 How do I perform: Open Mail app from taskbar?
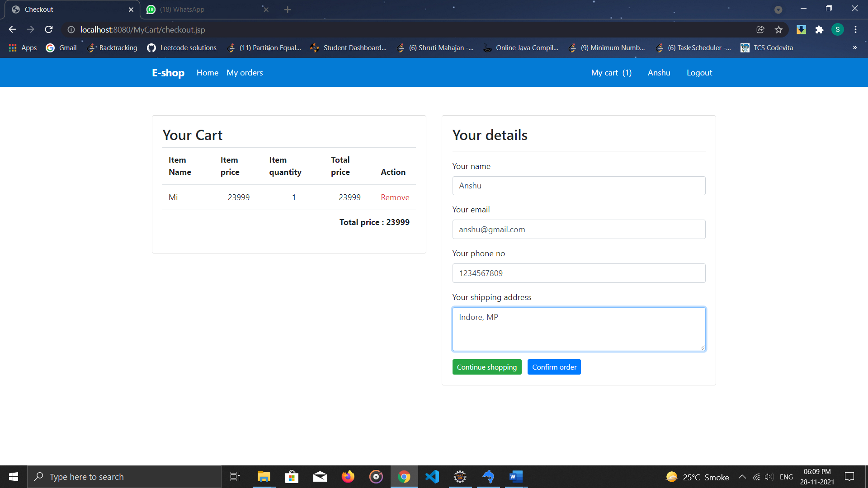[x=320, y=477]
